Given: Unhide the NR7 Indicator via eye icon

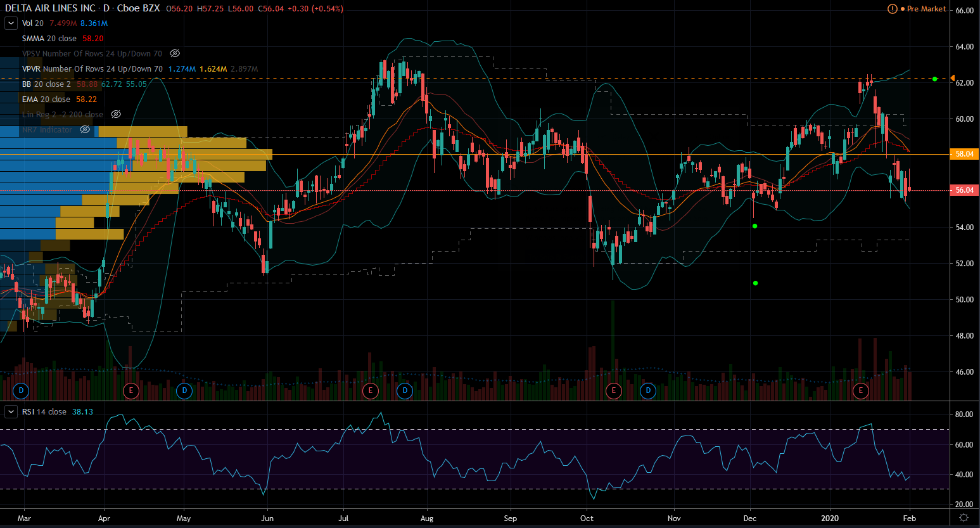Looking at the screenshot, I should pyautogui.click(x=85, y=130).
